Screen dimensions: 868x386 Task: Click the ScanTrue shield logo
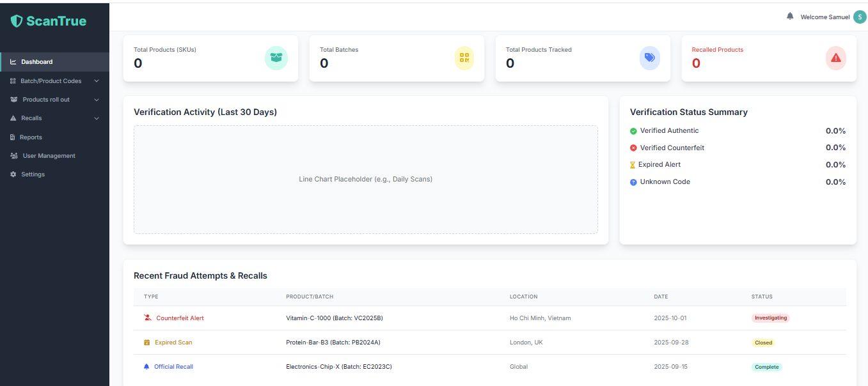(x=17, y=21)
